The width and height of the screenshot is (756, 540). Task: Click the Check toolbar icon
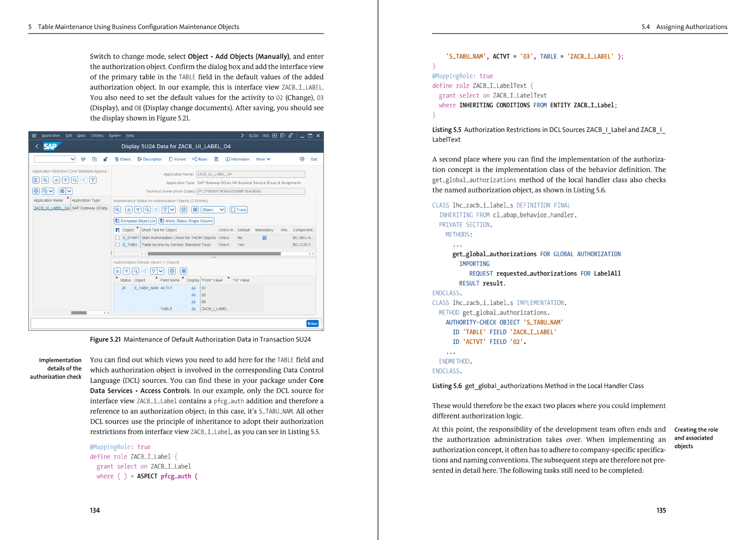pyautogui.click(x=122, y=159)
